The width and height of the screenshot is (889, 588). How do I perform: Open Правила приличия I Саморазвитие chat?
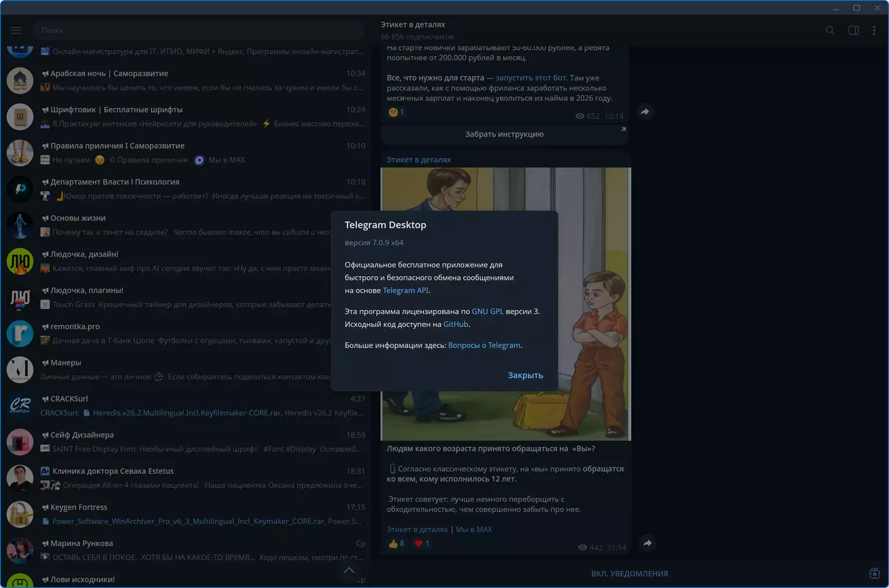[186, 153]
